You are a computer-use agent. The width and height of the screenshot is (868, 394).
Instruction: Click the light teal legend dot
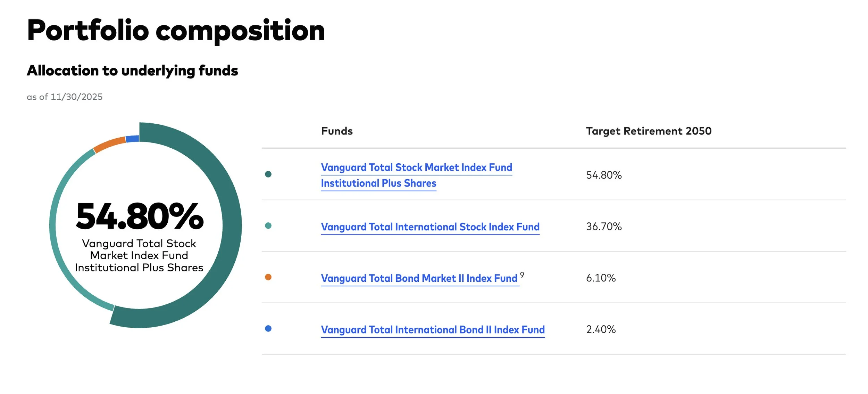pyautogui.click(x=268, y=226)
